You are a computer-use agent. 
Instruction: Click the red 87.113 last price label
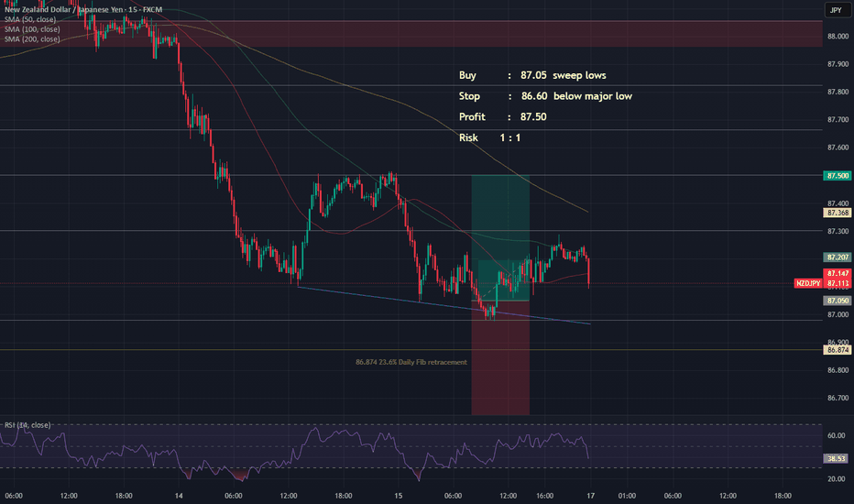coord(838,283)
